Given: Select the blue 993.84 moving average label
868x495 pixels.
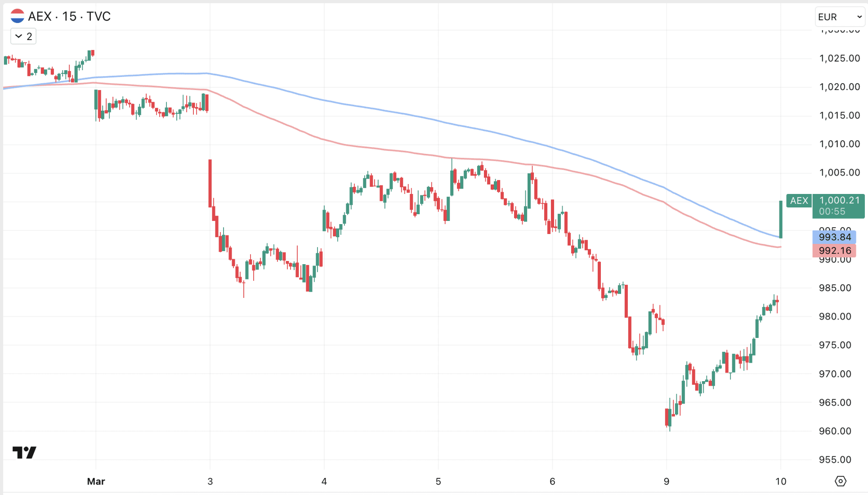Looking at the screenshot, I should tap(835, 237).
